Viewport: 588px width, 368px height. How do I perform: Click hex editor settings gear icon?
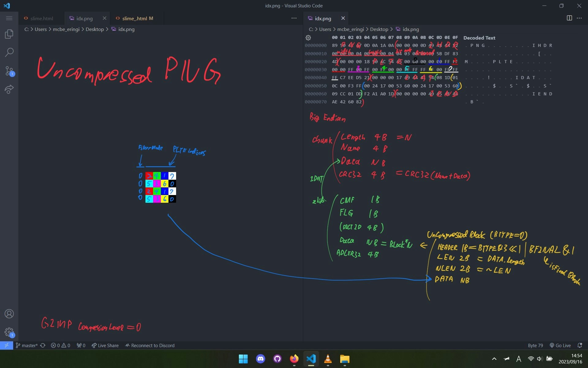point(308,38)
